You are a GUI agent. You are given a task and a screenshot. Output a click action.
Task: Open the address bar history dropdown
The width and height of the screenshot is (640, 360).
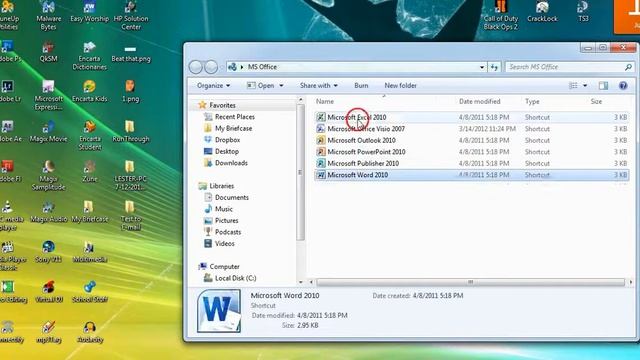[482, 67]
